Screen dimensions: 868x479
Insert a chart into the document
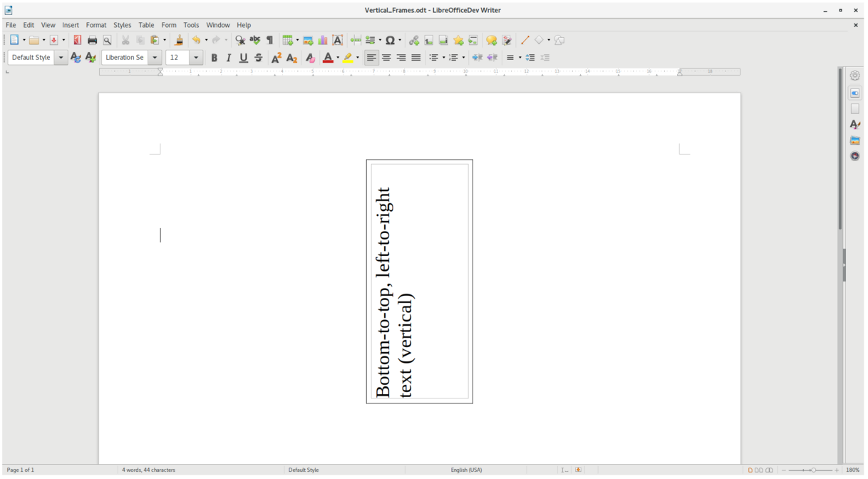click(x=322, y=41)
